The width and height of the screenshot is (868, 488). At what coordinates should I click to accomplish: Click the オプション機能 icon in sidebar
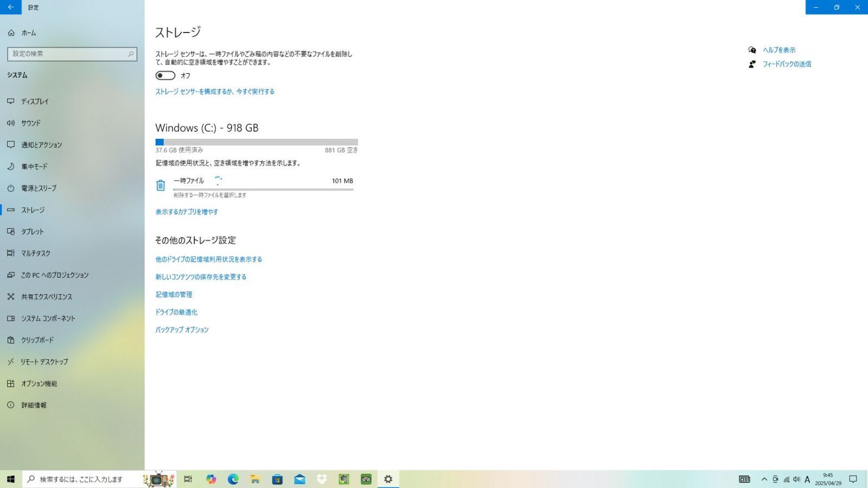[x=11, y=383]
